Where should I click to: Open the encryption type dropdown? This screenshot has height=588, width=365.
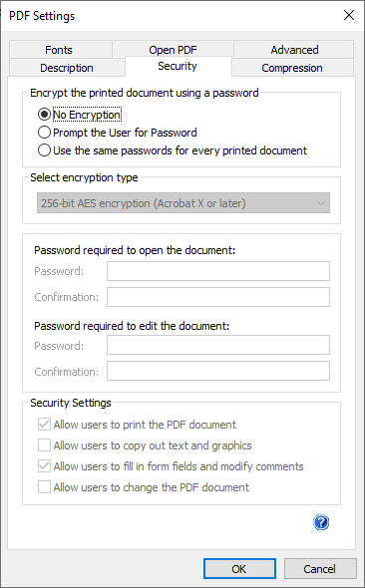pos(183,203)
